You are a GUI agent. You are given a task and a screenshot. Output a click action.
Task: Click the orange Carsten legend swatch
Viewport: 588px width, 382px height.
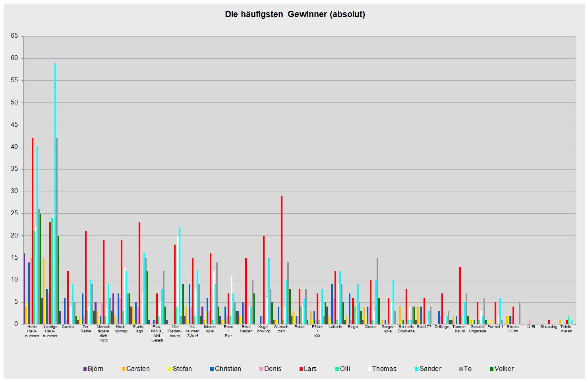pyautogui.click(x=124, y=369)
